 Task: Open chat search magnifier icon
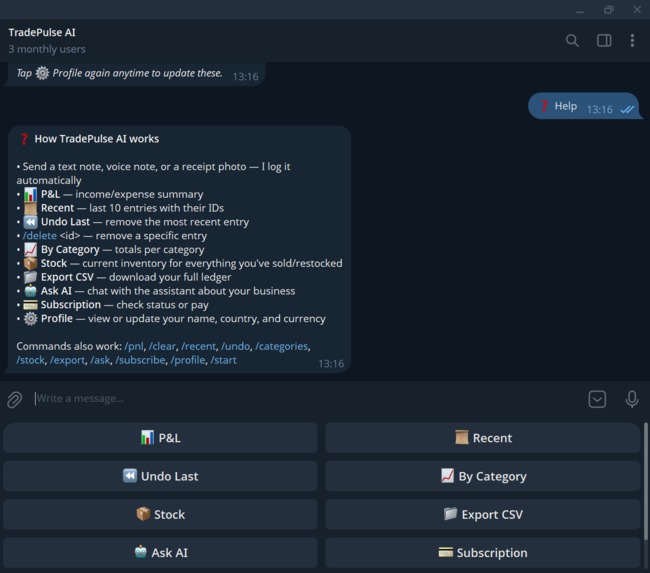572,41
